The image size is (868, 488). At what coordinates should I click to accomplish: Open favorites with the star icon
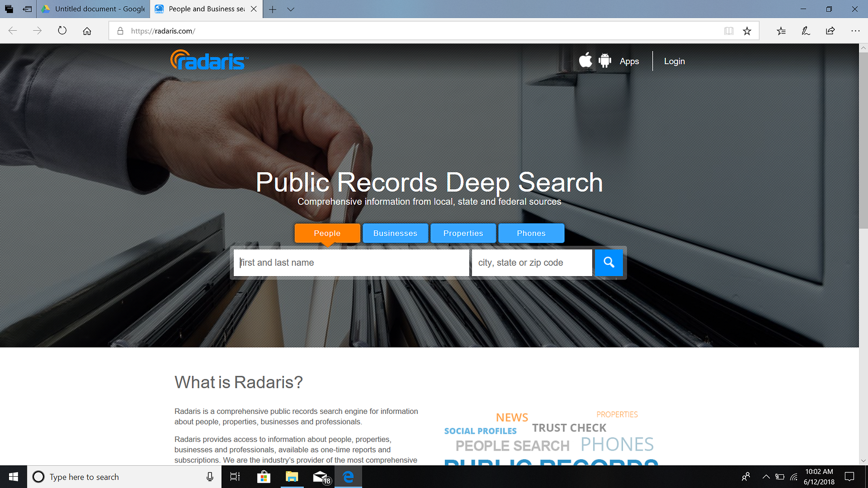pyautogui.click(x=747, y=31)
